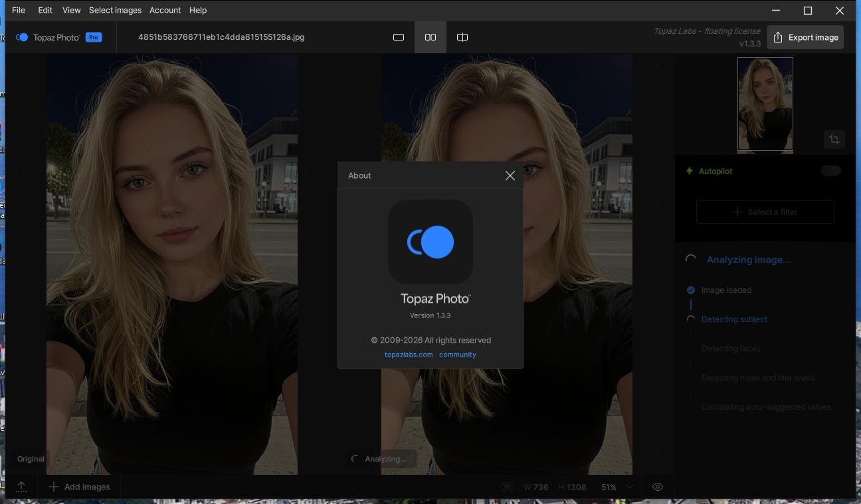Click the upload arrow icon at bottom-left
Screen dimensions: 861x504
click(x=21, y=487)
